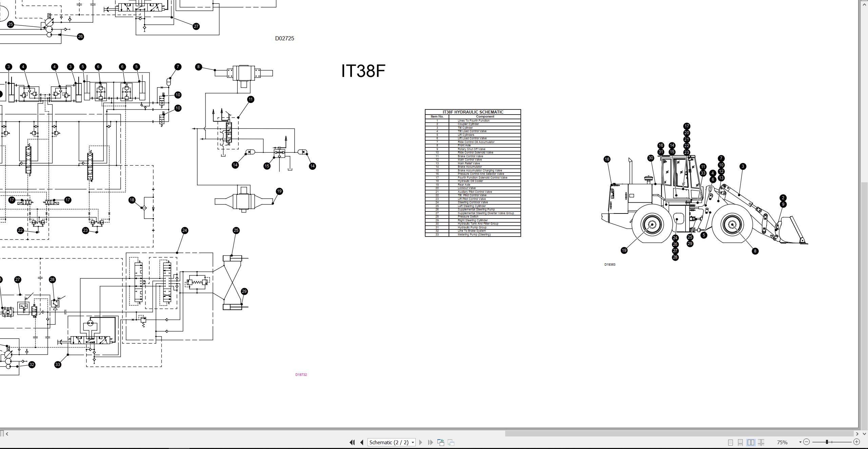Image resolution: width=868 pixels, height=449 pixels.
Task: Open the Schematic (2 / 2) page selector
Action: click(x=391, y=442)
